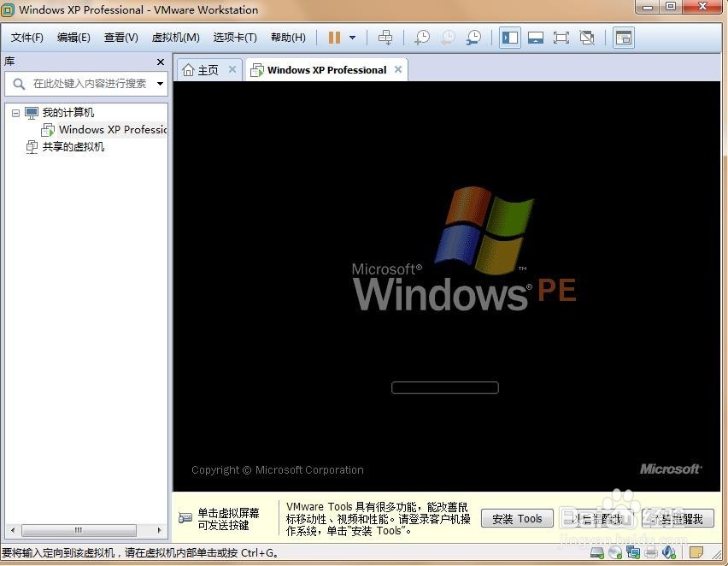Image resolution: width=728 pixels, height=566 pixels.
Task: Pause the virtual machine
Action: 334,38
